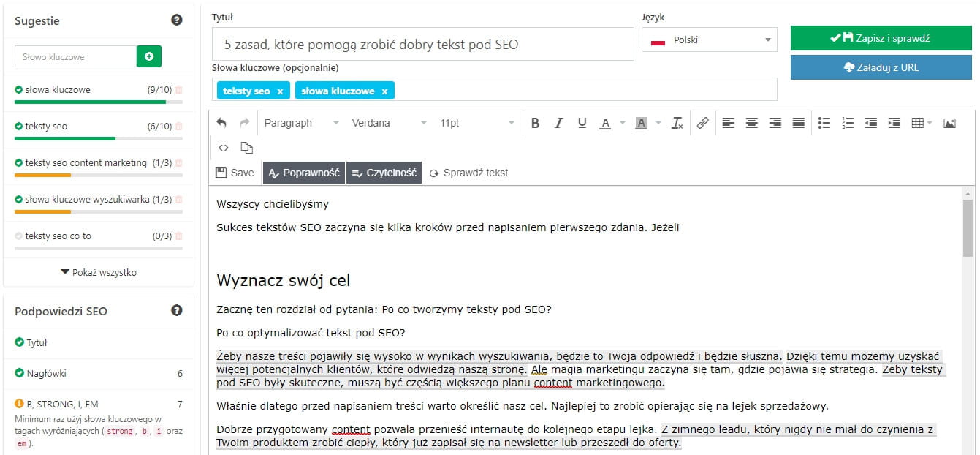Image resolution: width=980 pixels, height=455 pixels.
Task: Open the Paragraph format dropdown
Action: pyautogui.click(x=301, y=123)
